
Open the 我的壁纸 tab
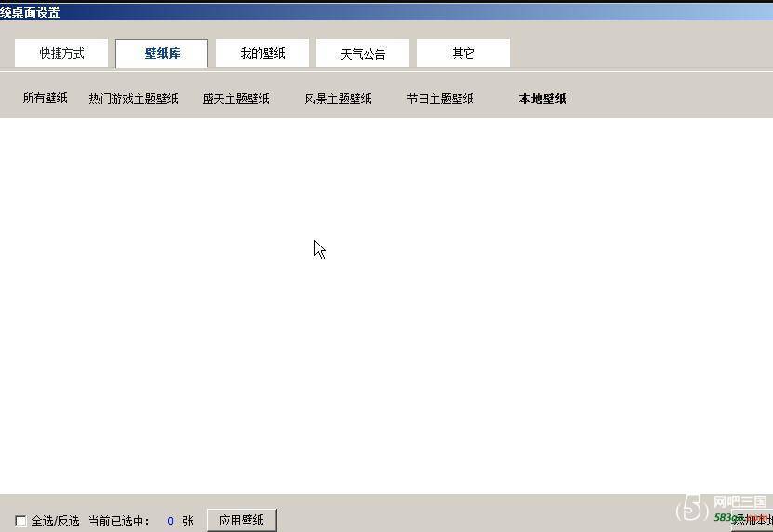(x=262, y=53)
